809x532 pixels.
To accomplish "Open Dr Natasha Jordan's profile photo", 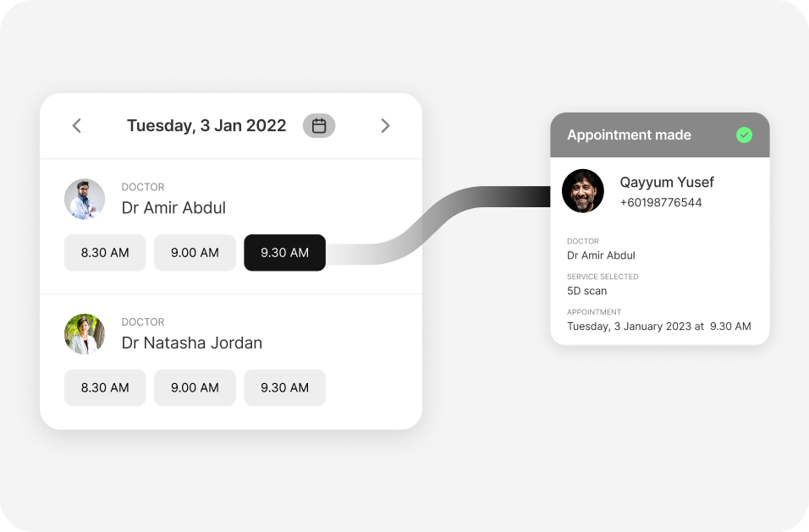I will (85, 334).
